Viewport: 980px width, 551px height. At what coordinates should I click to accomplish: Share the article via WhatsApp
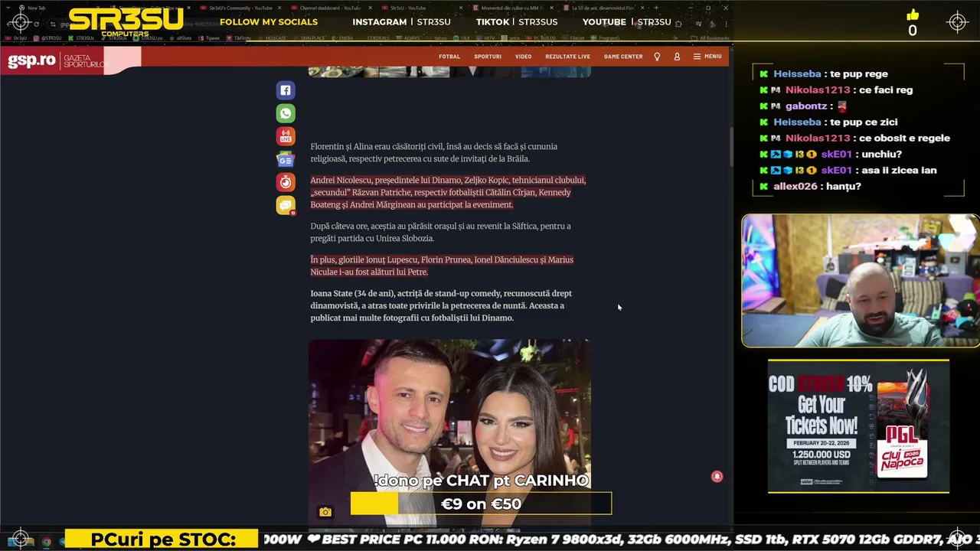tap(286, 113)
